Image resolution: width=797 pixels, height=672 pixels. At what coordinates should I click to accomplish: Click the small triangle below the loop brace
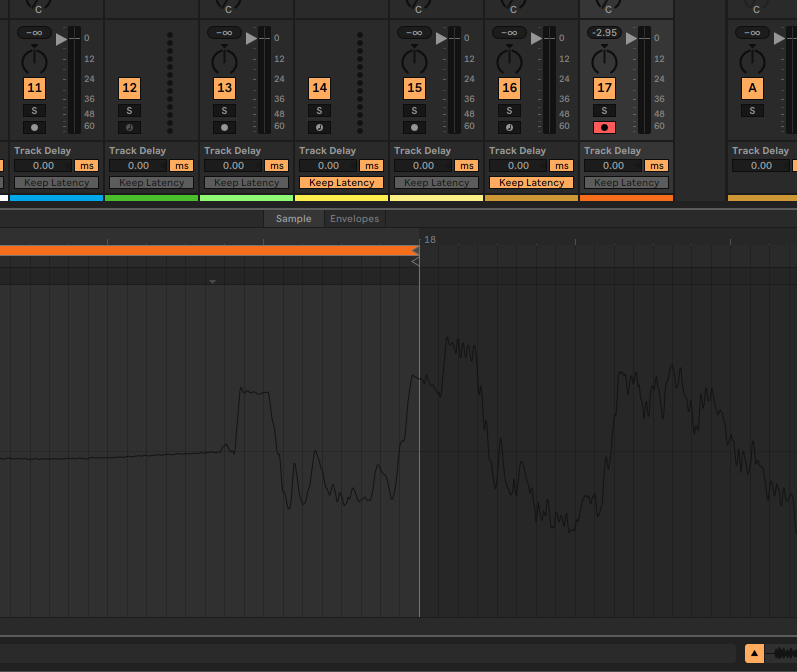212,282
